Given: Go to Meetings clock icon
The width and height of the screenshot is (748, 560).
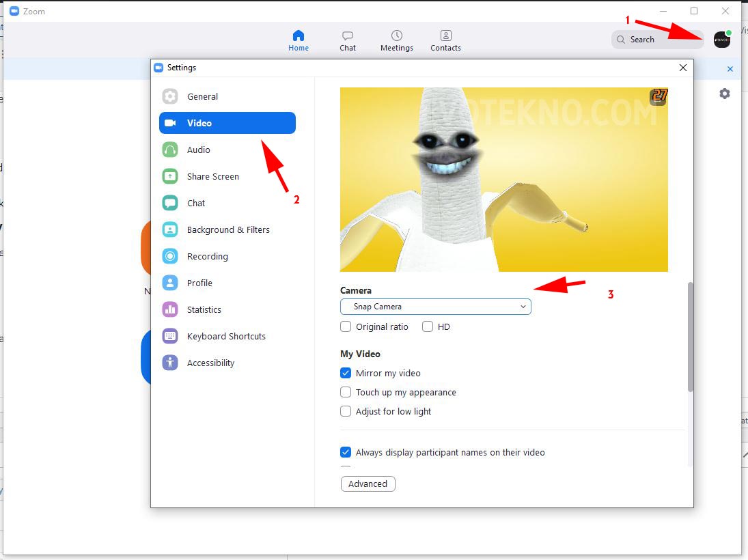Looking at the screenshot, I should (x=396, y=36).
